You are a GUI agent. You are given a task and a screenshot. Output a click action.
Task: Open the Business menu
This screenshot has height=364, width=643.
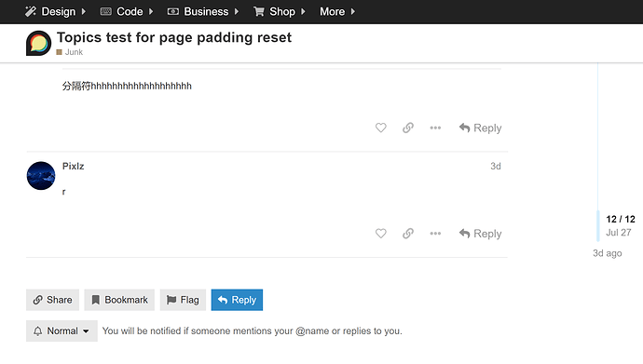click(203, 11)
